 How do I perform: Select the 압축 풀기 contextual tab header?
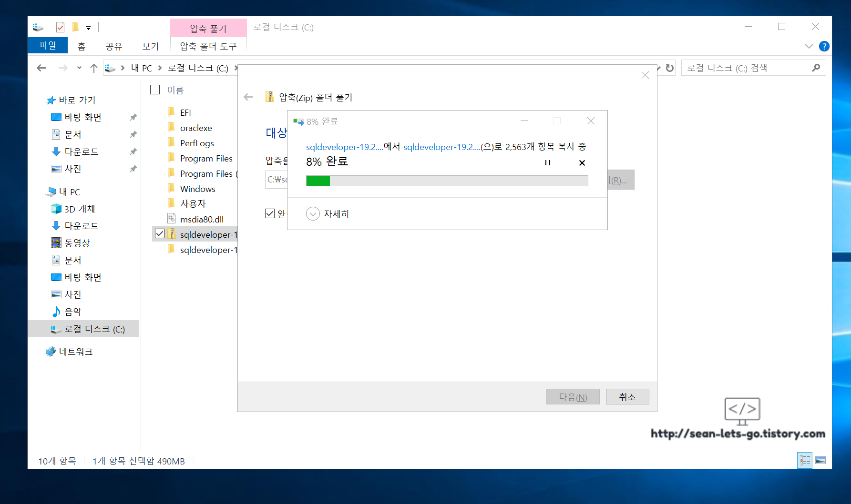click(208, 28)
